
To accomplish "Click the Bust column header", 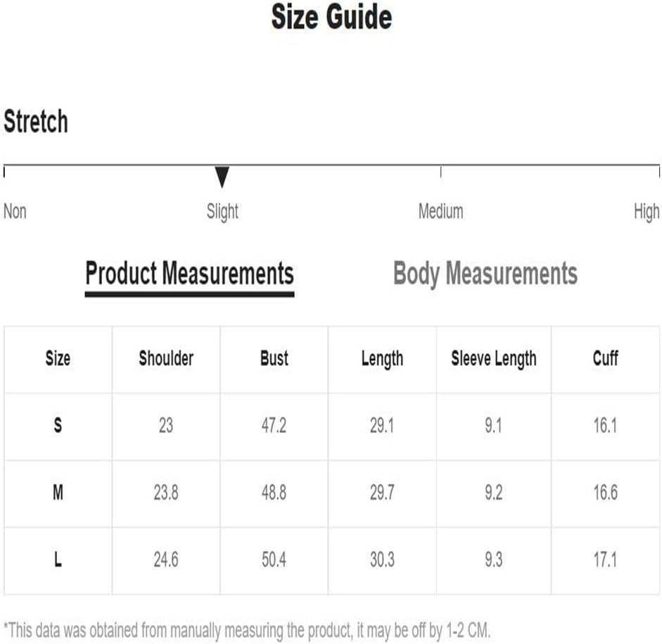I will coord(274,358).
